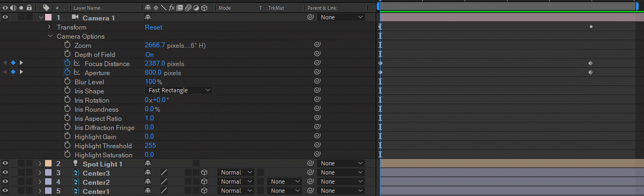Image resolution: width=644 pixels, height=196 pixels.
Task: Go to next keyframe of Focus Distance
Action: pos(21,63)
